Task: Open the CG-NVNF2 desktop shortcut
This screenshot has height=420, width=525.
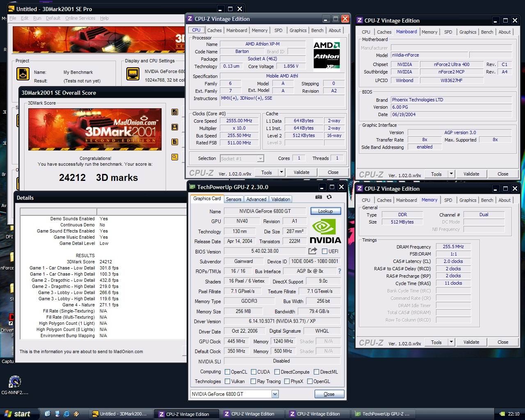Action: (15, 385)
